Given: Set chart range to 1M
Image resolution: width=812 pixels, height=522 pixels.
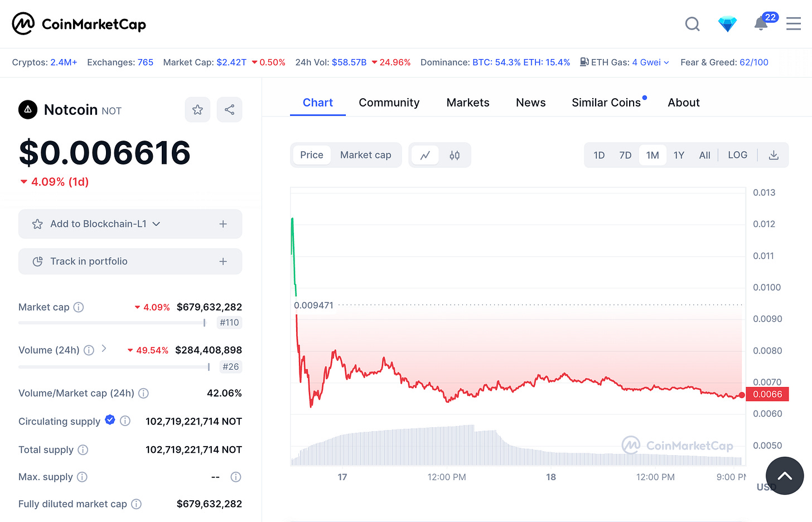Looking at the screenshot, I should [x=652, y=155].
